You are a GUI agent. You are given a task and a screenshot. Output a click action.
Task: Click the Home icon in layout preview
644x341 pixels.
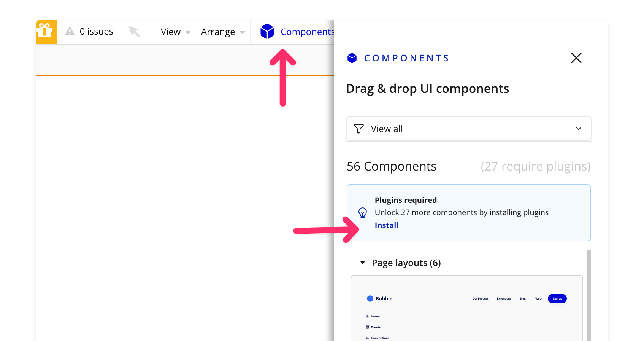coord(367,316)
